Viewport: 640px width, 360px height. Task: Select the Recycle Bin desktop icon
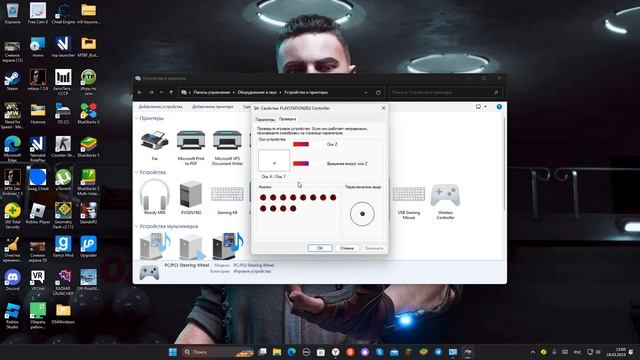point(12,13)
